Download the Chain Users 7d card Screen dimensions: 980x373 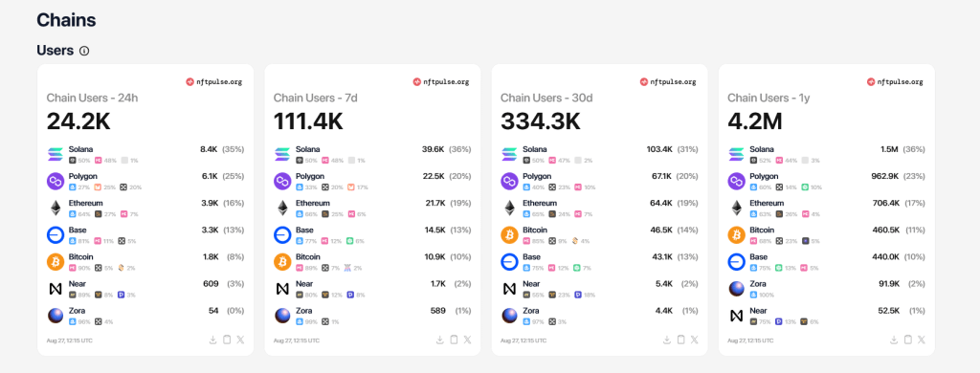439,340
